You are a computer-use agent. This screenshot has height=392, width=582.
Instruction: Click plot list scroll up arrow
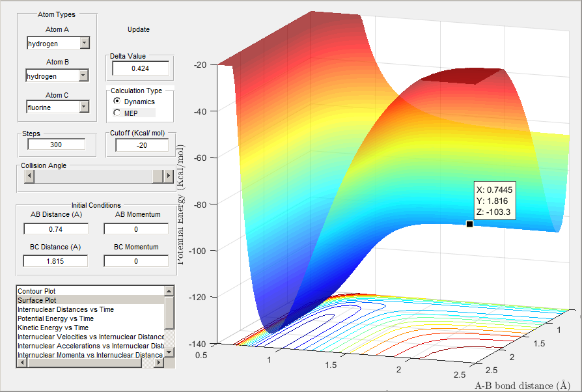(169, 291)
